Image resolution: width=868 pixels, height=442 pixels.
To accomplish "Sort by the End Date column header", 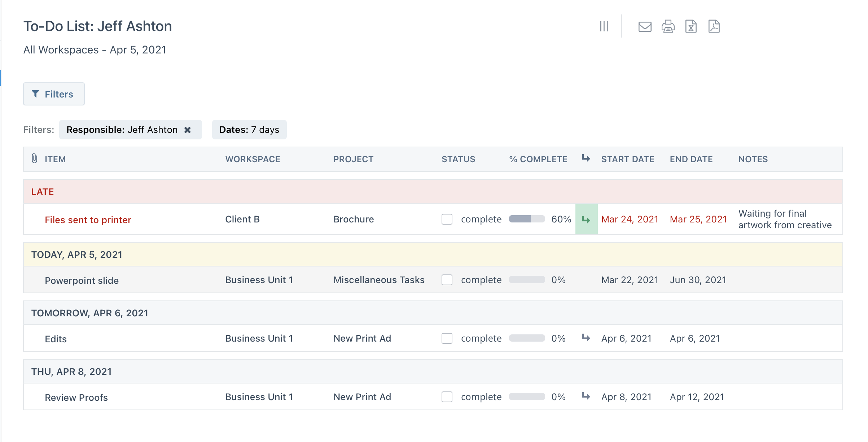I will tap(691, 159).
